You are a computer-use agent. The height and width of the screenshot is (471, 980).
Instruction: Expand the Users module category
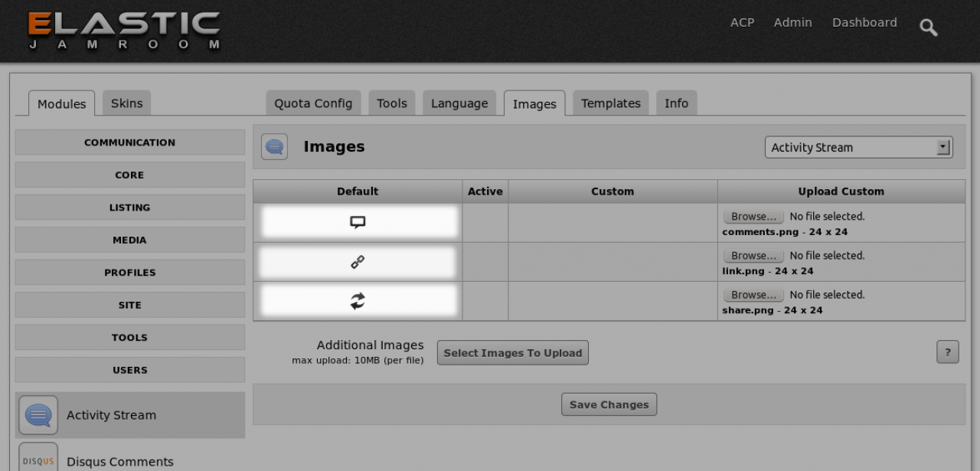[129, 370]
